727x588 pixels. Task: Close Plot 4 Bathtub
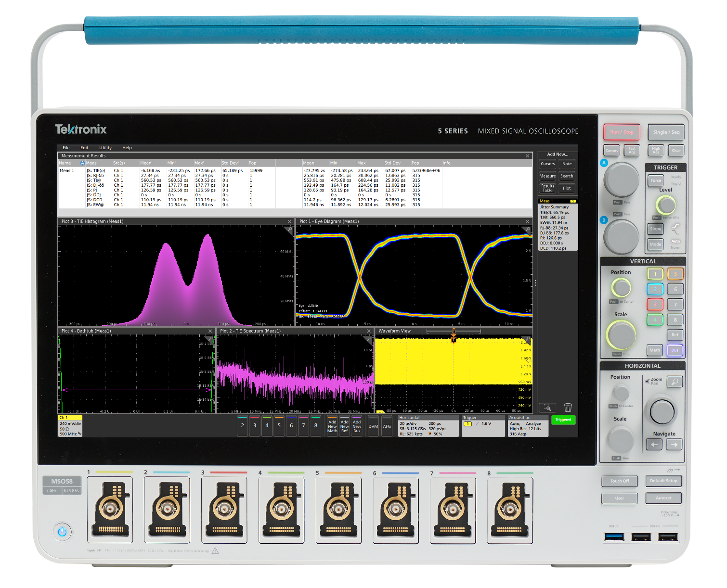pyautogui.click(x=210, y=331)
